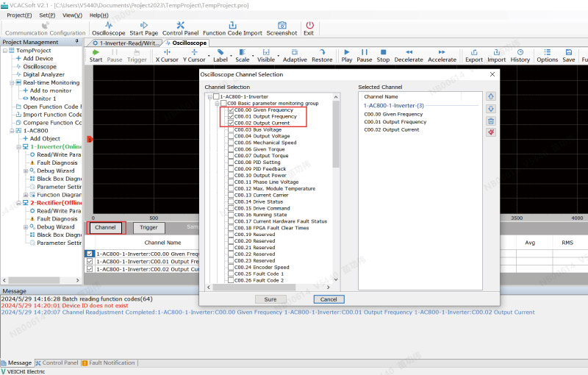This screenshot has height=375, width=588.
Task: Start oscilloscope acquisition with Start icon
Action: tap(96, 52)
